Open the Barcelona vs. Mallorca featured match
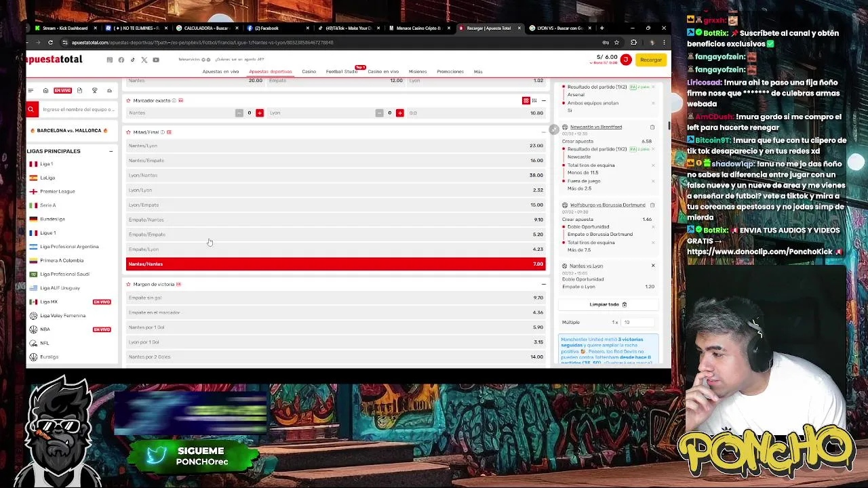The height and width of the screenshot is (488, 868). 71,130
